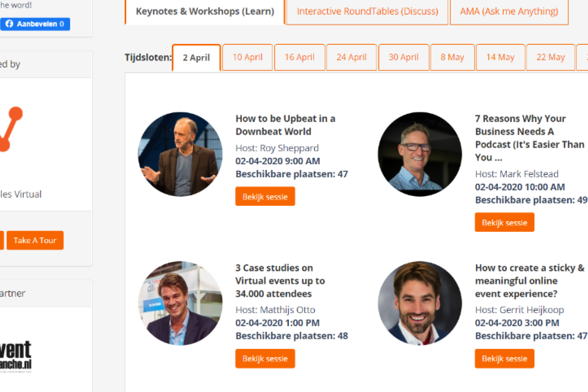Switch to Interactive RoundTables (Discuss) tab

pos(367,11)
